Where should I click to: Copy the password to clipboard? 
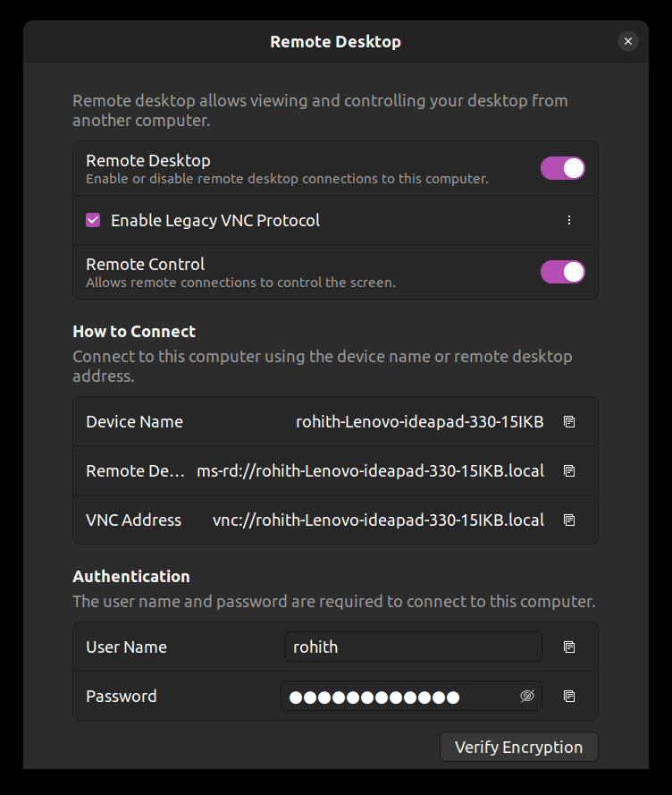pyautogui.click(x=569, y=696)
